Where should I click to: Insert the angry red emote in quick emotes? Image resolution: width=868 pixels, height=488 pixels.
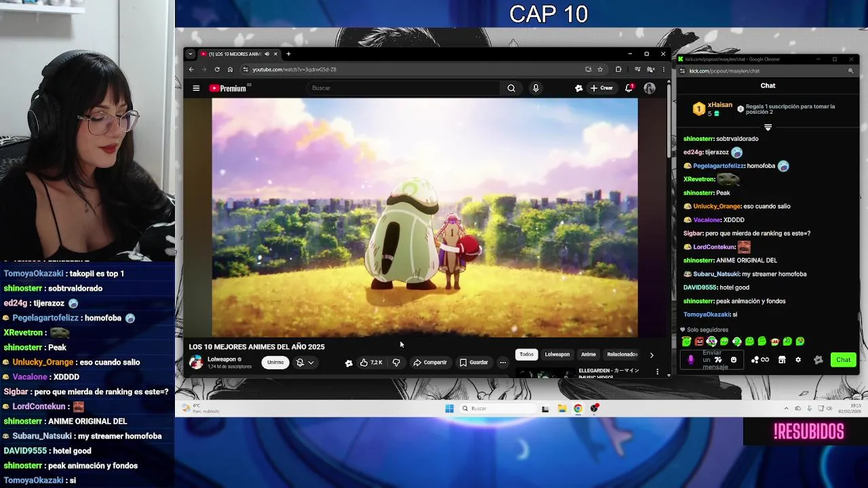click(699, 342)
